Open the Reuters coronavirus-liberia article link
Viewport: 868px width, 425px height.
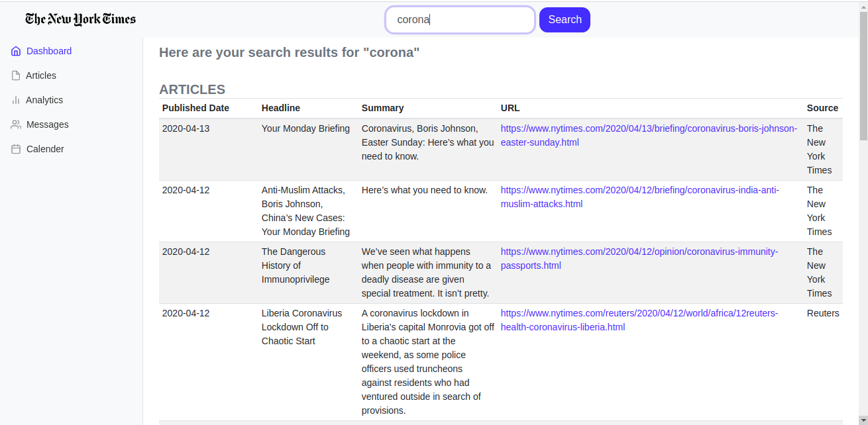coord(639,320)
